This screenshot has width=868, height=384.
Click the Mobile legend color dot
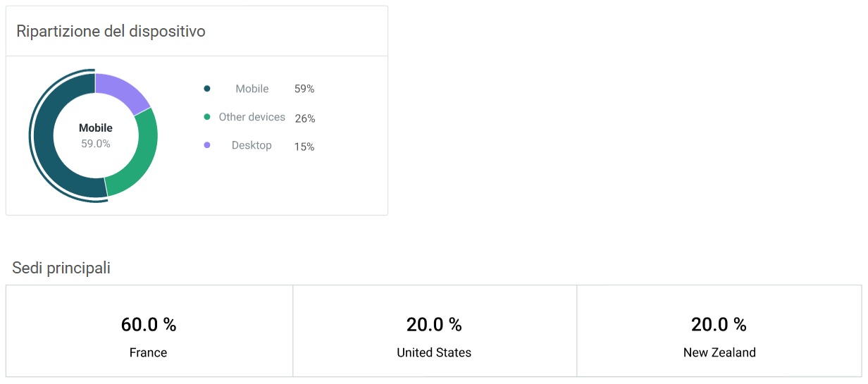tap(207, 89)
